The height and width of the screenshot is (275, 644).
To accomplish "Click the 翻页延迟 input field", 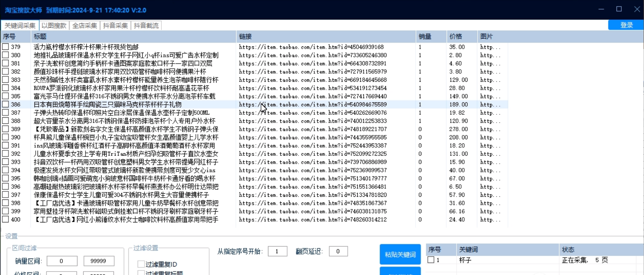I will 338,251.
